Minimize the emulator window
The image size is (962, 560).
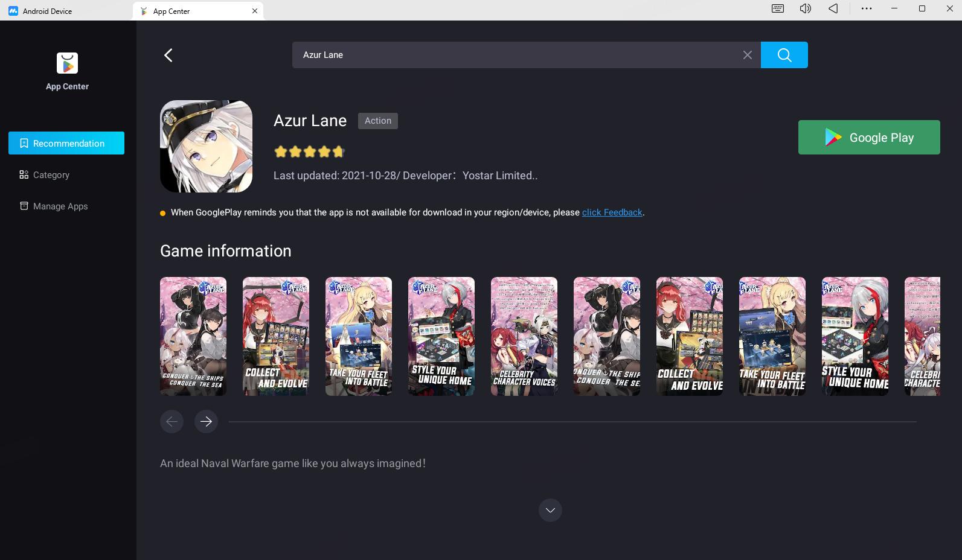pos(894,8)
